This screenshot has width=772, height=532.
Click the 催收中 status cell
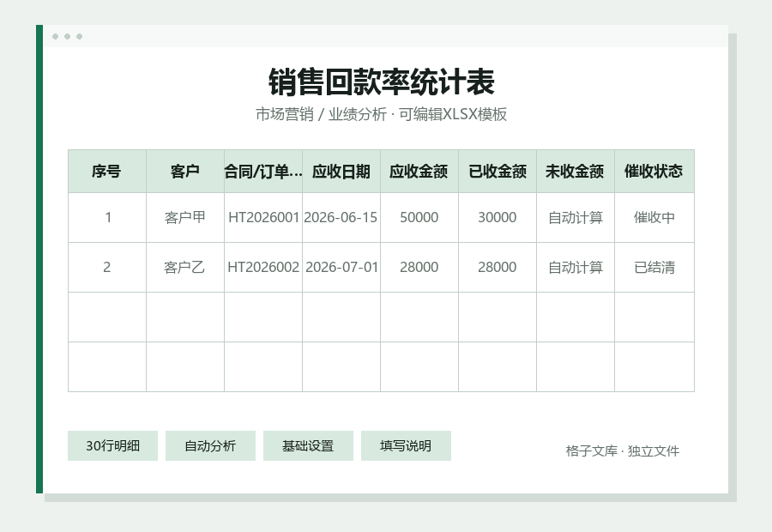tap(654, 218)
